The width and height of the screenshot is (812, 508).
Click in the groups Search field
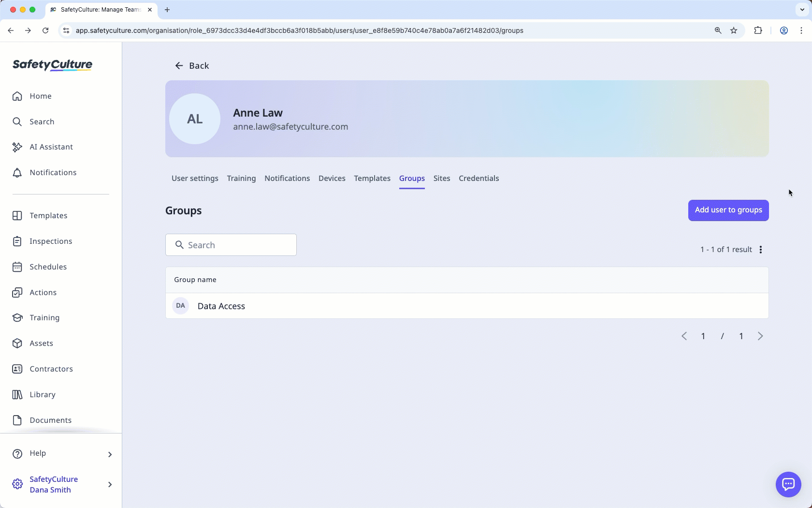click(x=231, y=245)
